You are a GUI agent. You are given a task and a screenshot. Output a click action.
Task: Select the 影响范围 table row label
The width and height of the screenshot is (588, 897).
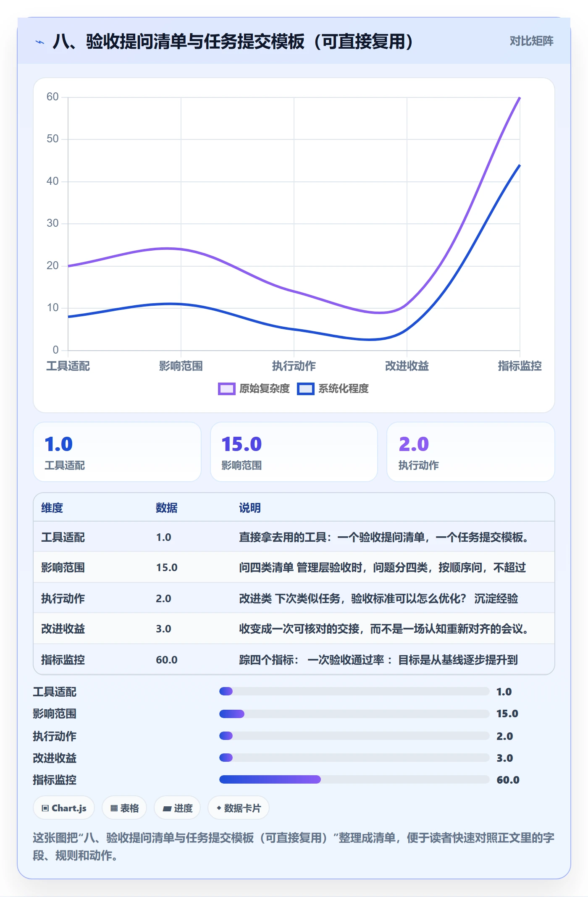[x=63, y=568]
